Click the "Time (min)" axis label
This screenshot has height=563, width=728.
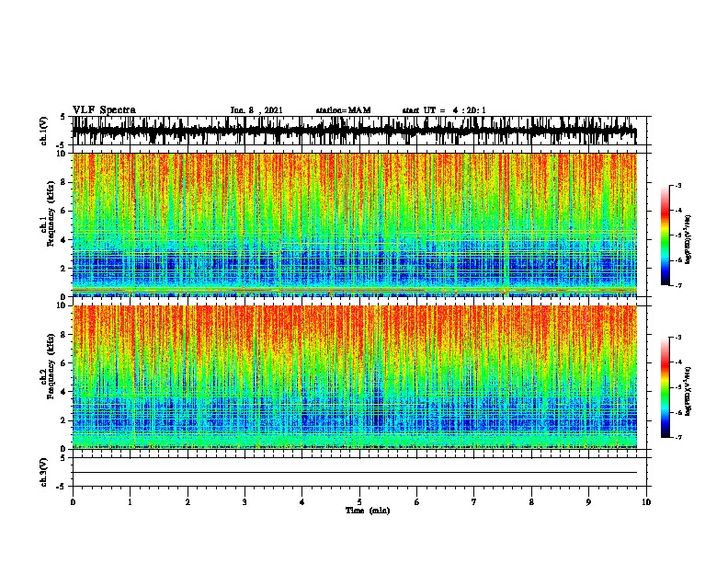(368, 511)
